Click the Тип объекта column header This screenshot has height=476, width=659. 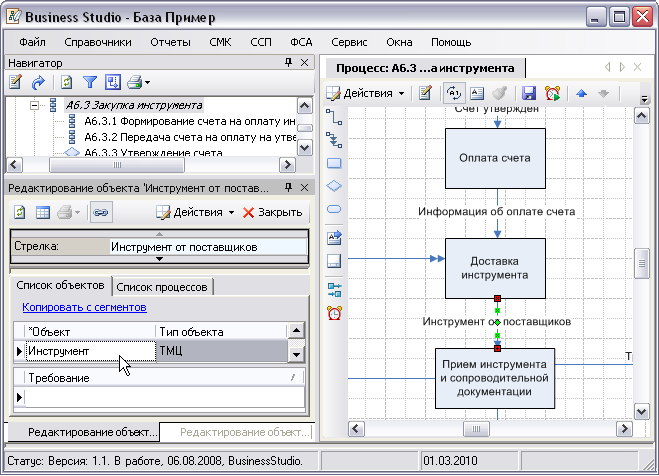tap(222, 332)
